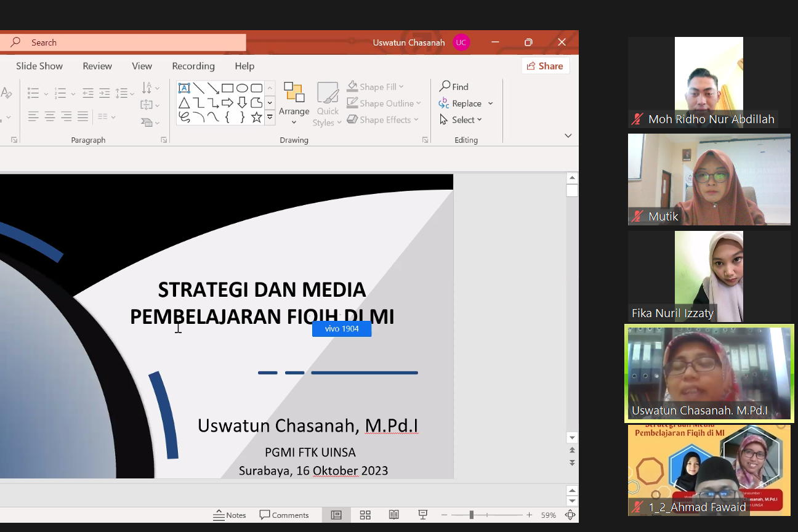Toggle bulleted list formatting
The height and width of the screenshot is (532, 798).
33,93
